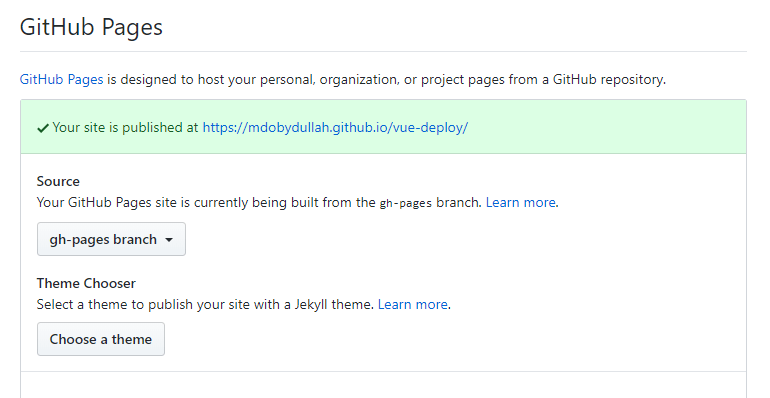Select the inline gh-pages code text

click(406, 203)
